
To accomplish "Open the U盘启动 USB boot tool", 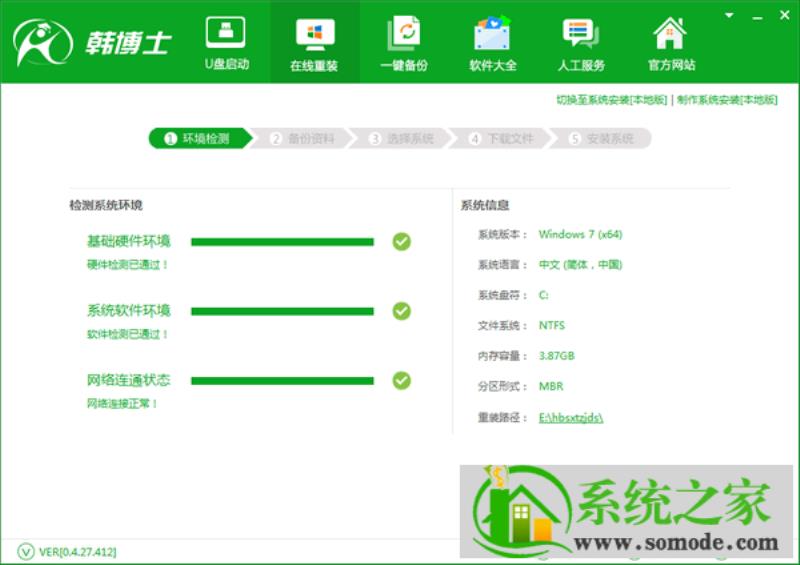I will 226,43.
